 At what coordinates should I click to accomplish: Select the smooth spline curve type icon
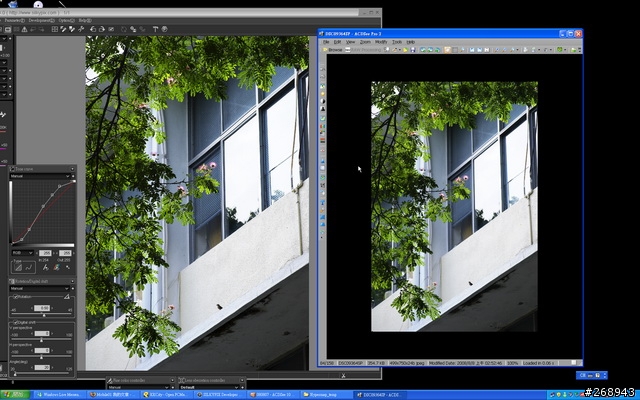click(x=29, y=268)
